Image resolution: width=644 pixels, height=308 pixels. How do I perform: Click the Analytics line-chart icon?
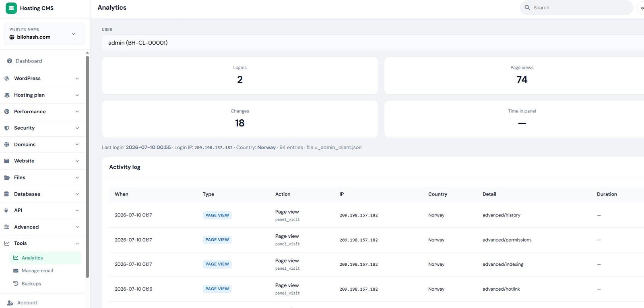[x=16, y=258]
